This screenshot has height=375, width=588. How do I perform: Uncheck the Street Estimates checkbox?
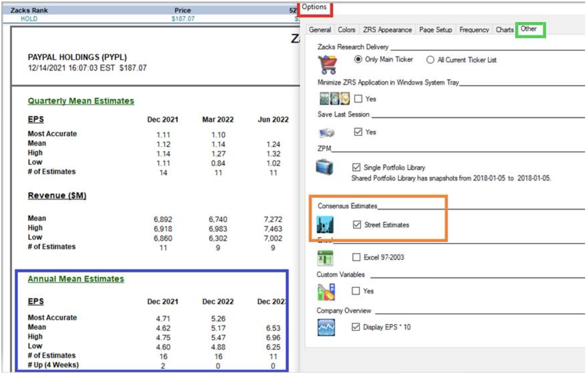(357, 225)
